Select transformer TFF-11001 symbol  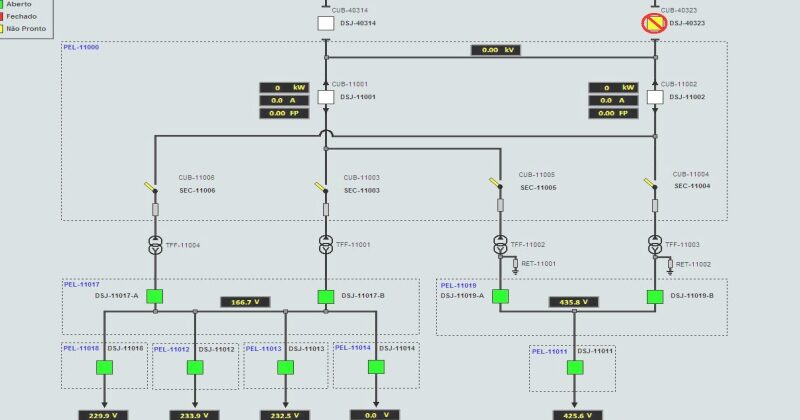tap(326, 244)
